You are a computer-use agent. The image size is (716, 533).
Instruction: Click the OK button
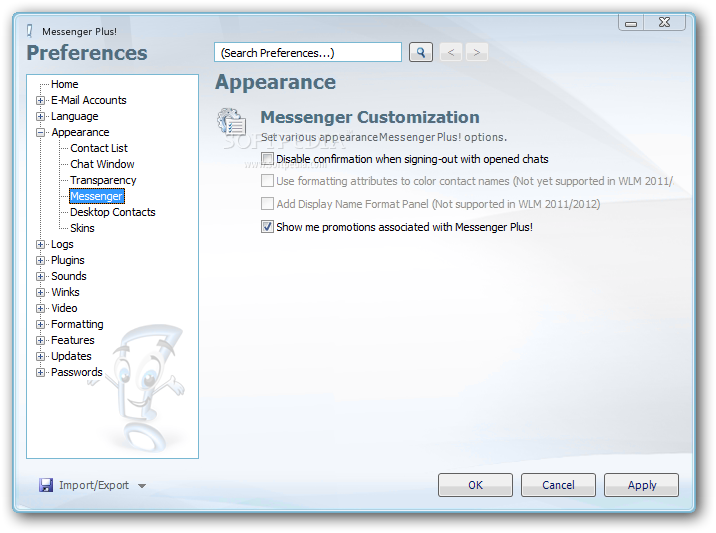pyautogui.click(x=475, y=485)
